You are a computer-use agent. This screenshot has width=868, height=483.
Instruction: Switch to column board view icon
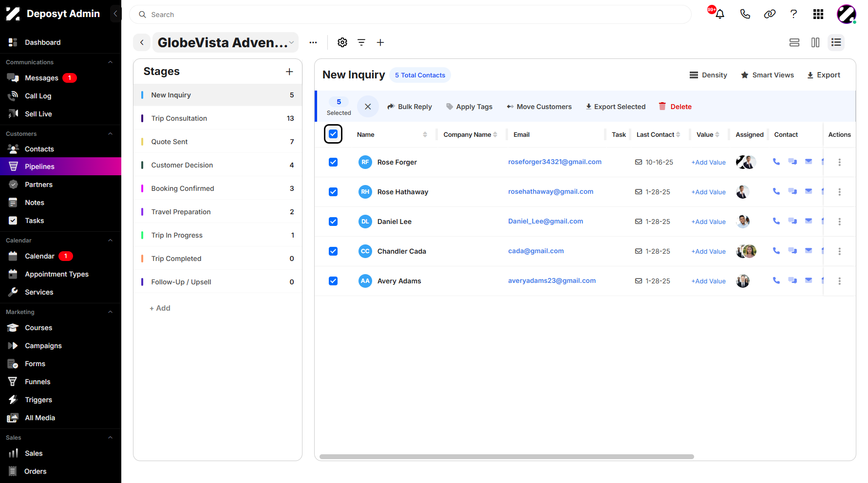(815, 42)
